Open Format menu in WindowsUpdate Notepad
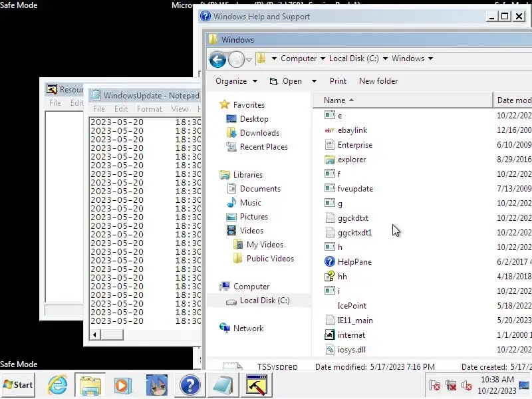The image size is (532, 399). pos(150,109)
